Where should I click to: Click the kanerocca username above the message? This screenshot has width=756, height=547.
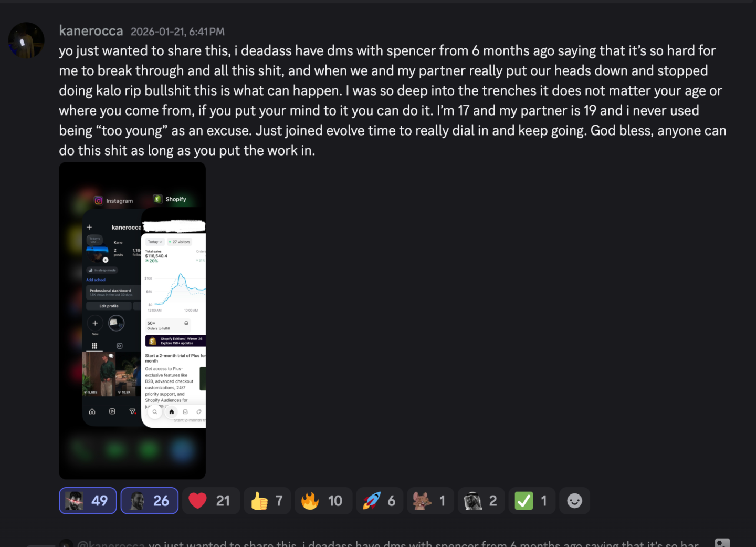point(91,31)
